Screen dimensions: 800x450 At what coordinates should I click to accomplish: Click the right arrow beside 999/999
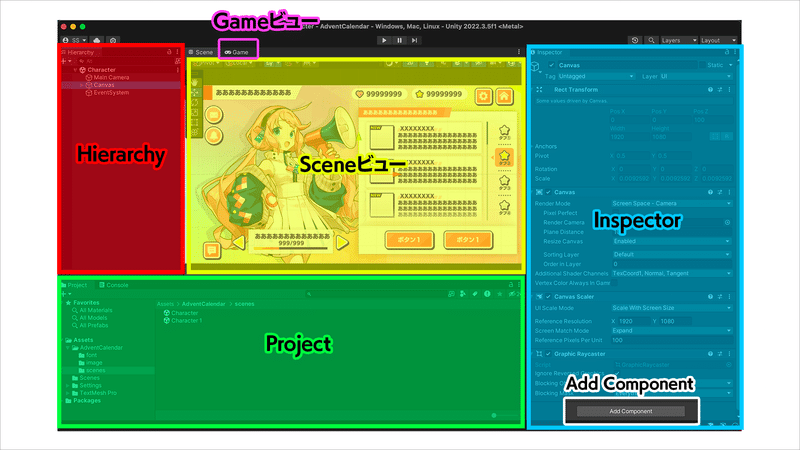point(342,242)
